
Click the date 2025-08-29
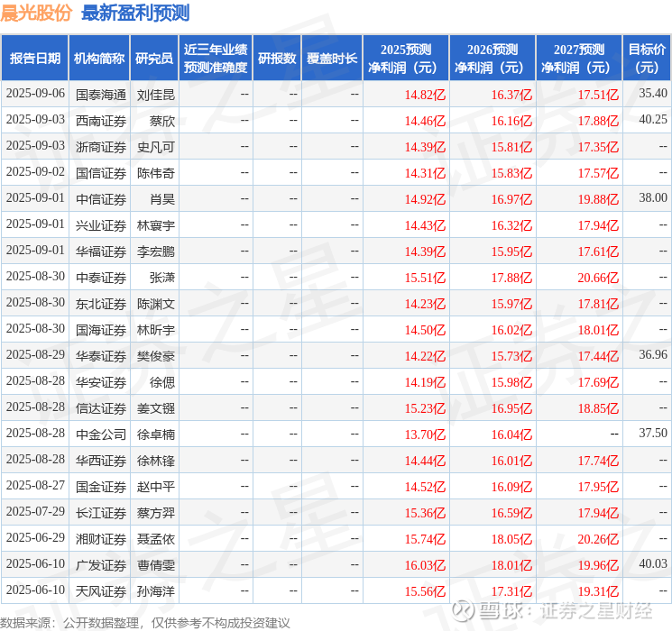35,354
